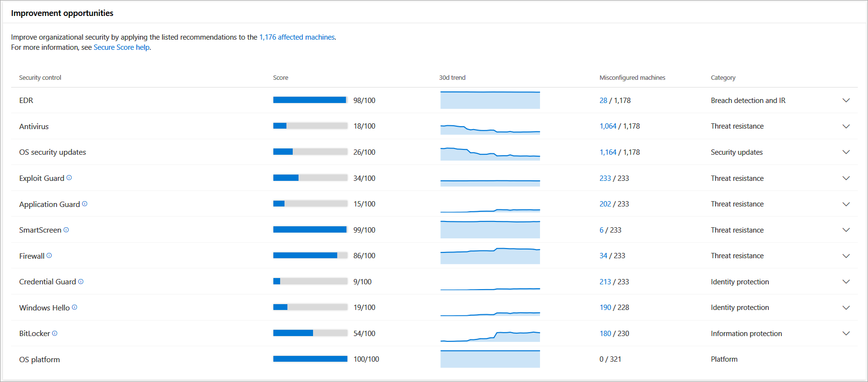Viewport: 868px width, 382px height.
Task: Click info icon next to Credential Guard
Action: [x=81, y=281]
